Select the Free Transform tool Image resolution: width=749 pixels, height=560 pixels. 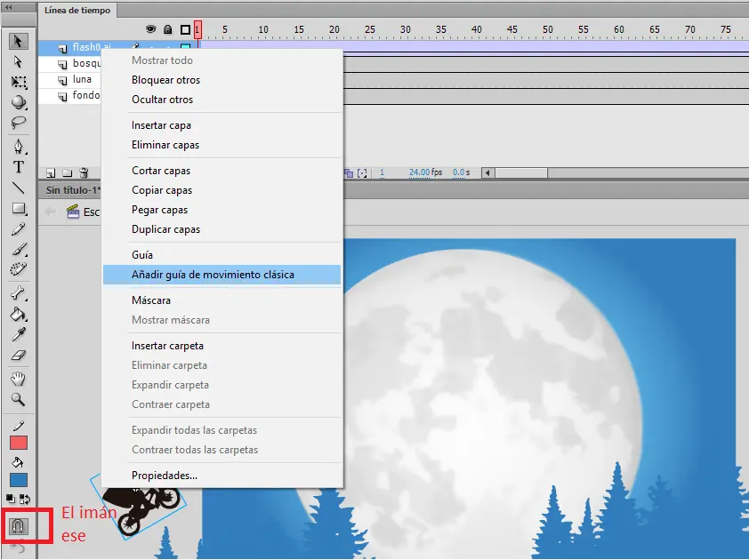tap(18, 82)
